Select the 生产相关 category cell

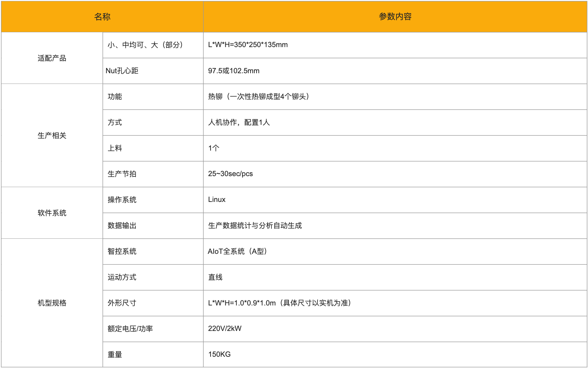pyautogui.click(x=52, y=135)
